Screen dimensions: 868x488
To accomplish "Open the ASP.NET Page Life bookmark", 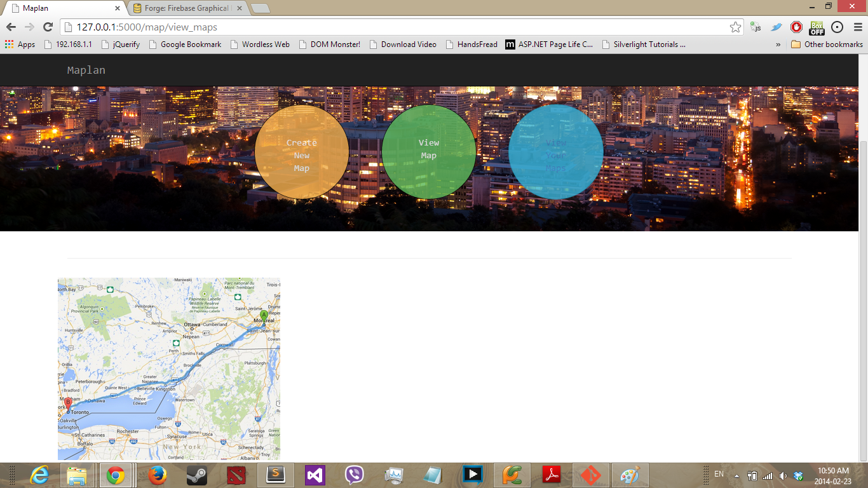I will 550,44.
